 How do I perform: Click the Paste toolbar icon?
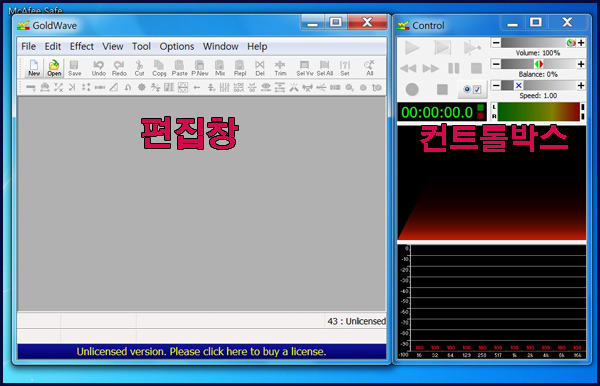point(179,68)
